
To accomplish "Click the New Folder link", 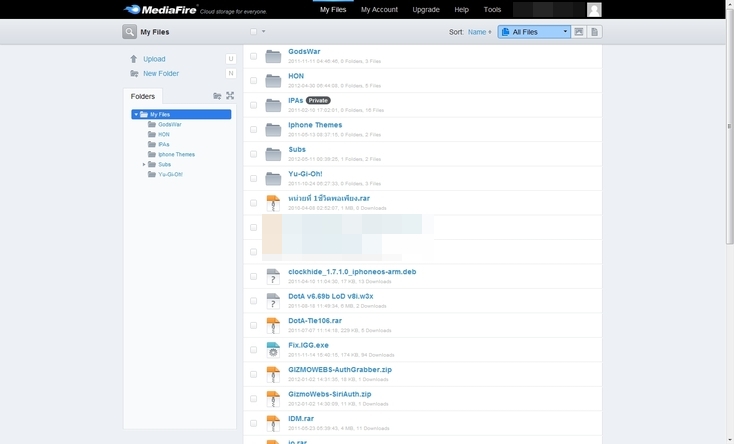I will click(161, 74).
